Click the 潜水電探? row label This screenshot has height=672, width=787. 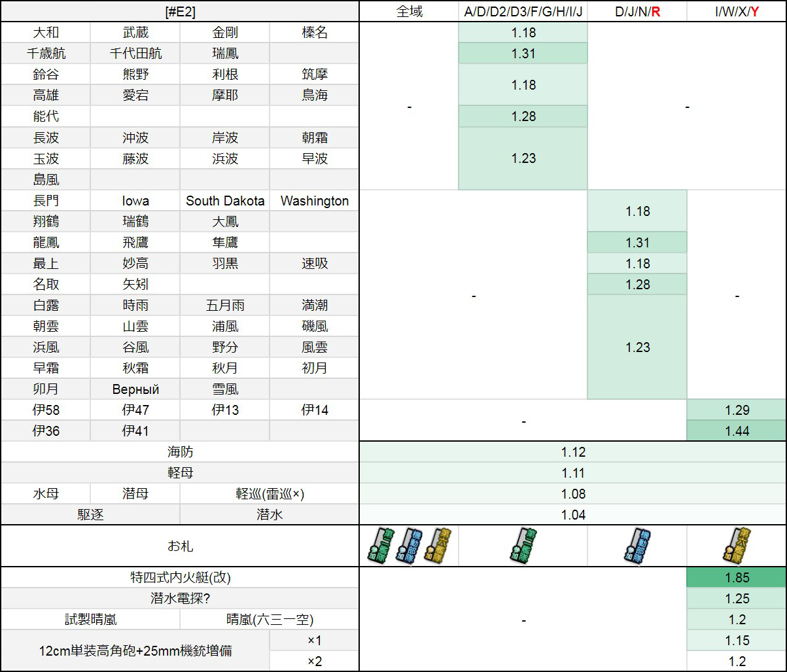(180, 599)
